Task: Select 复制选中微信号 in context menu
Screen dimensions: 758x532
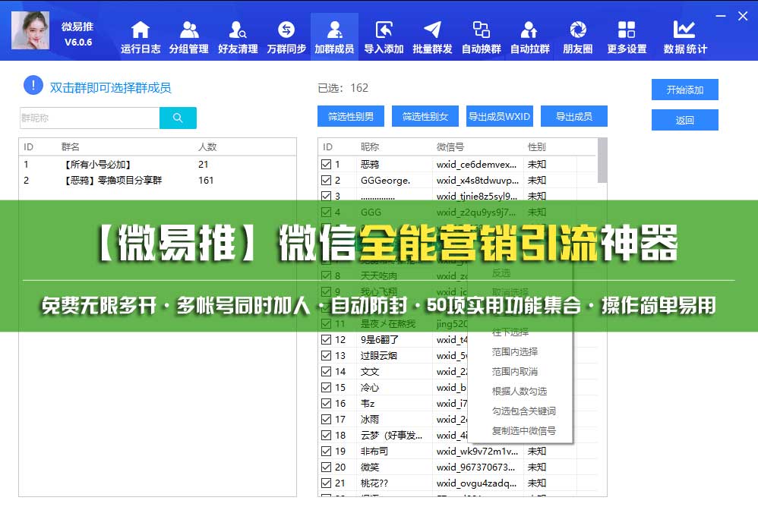Action: [x=523, y=430]
